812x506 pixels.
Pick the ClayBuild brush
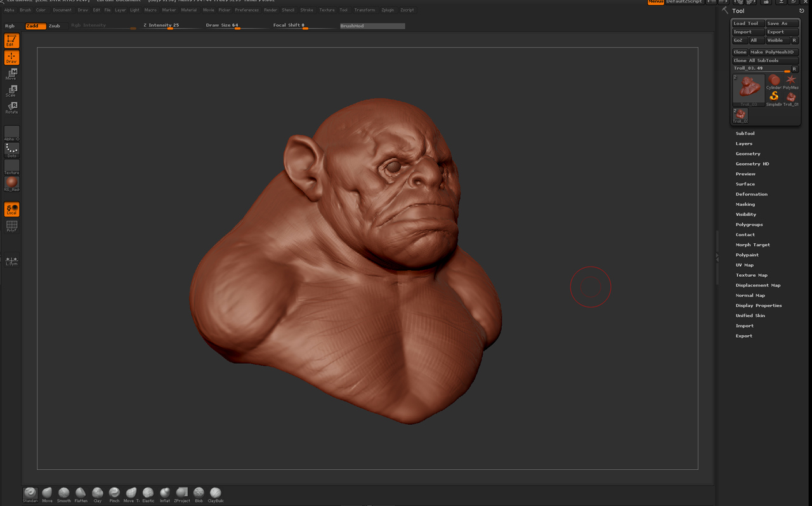pos(216,494)
